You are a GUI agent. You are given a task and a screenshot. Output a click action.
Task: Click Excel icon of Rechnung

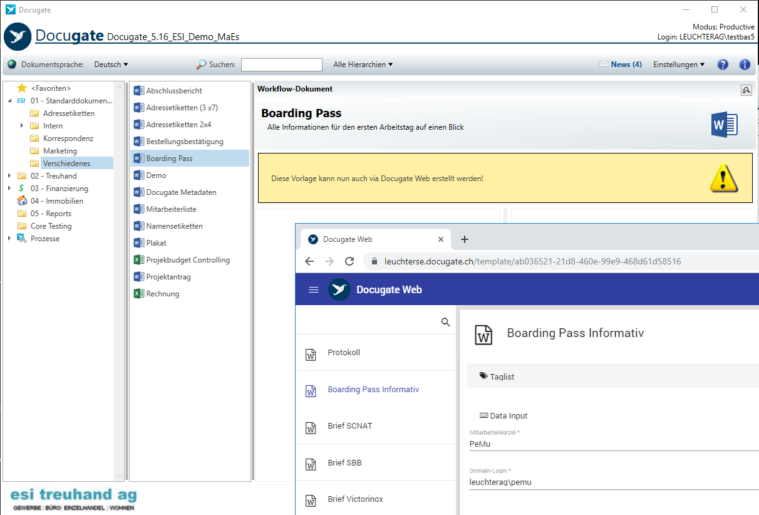click(138, 294)
